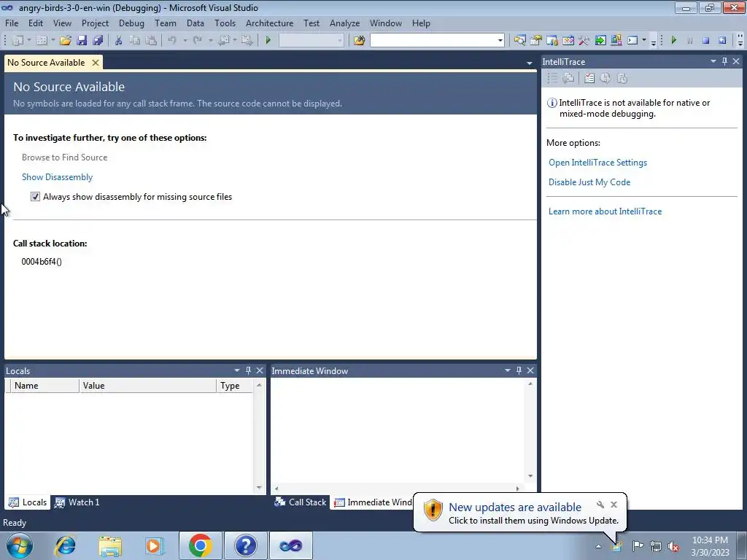This screenshot has height=560, width=747.
Task: Click the Add New Item toolbar icon
Action: [42, 41]
